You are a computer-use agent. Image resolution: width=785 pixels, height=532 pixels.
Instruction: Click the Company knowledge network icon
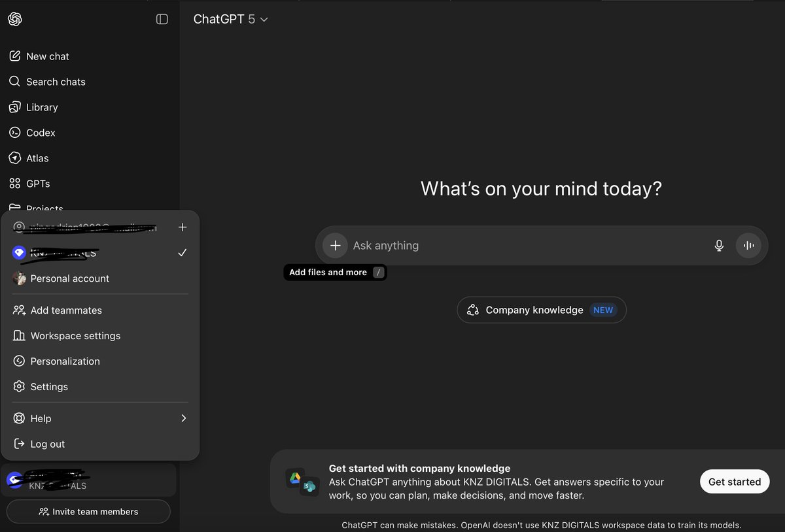[x=473, y=310]
